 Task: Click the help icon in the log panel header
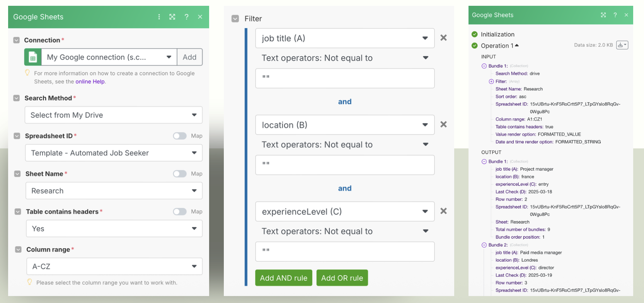[x=615, y=15]
